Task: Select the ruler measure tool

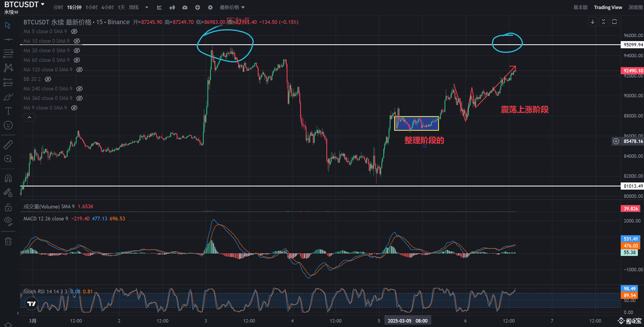Action: click(8, 145)
